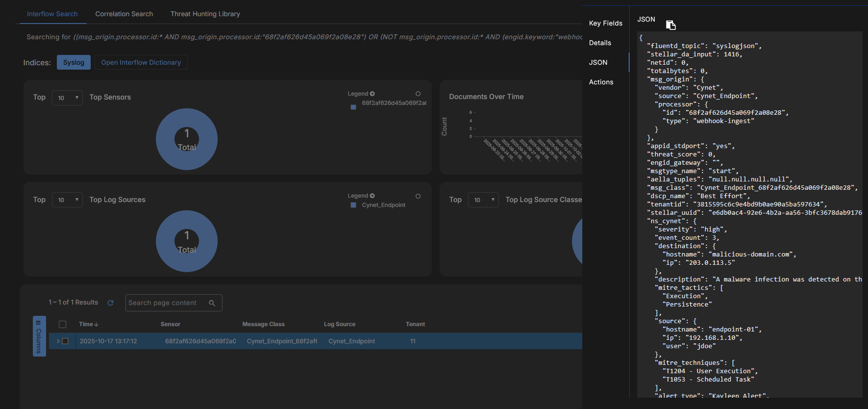This screenshot has height=409, width=868.
Task: Collapse the Top Log Sources legend arrow
Action: click(372, 196)
